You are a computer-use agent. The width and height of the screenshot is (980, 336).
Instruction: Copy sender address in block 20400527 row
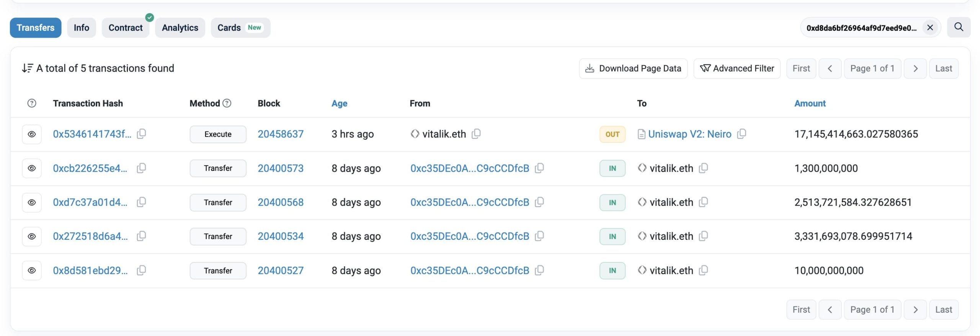click(539, 270)
